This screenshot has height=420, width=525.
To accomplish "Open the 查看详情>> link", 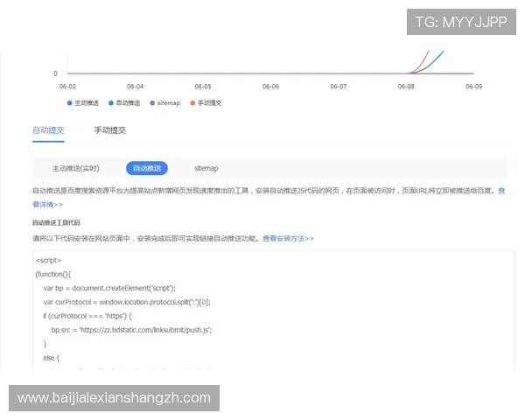I will (47, 205).
